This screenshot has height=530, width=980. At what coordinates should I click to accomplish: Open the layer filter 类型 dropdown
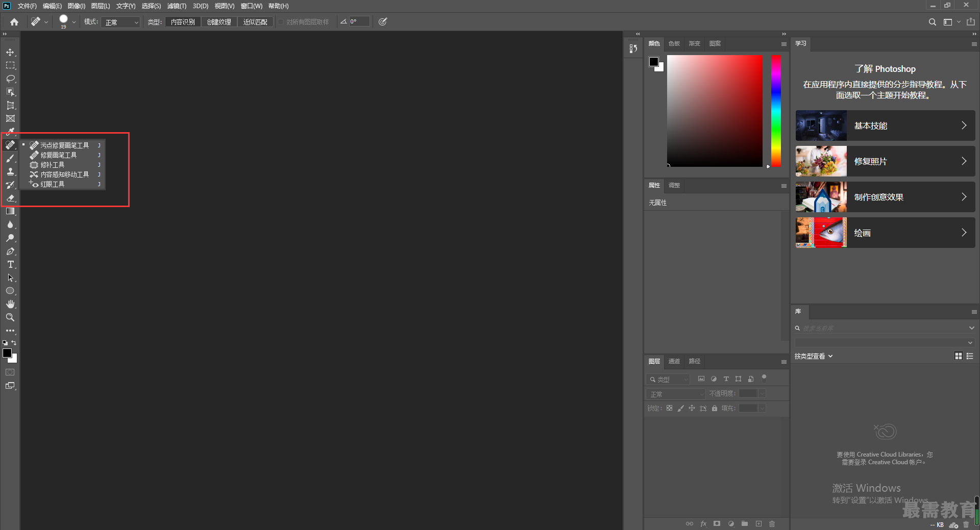click(x=668, y=379)
